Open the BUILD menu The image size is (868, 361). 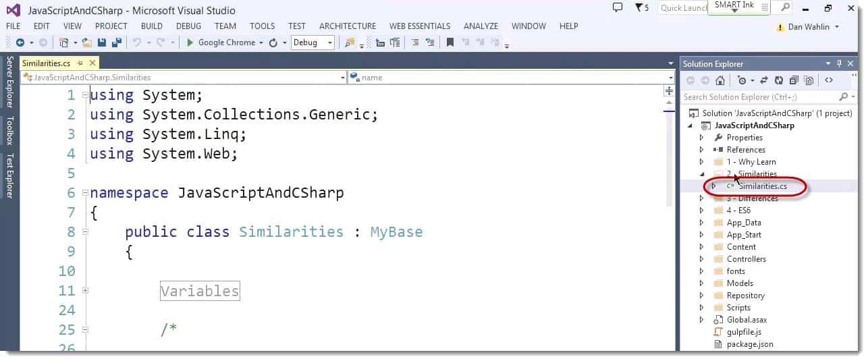[152, 26]
